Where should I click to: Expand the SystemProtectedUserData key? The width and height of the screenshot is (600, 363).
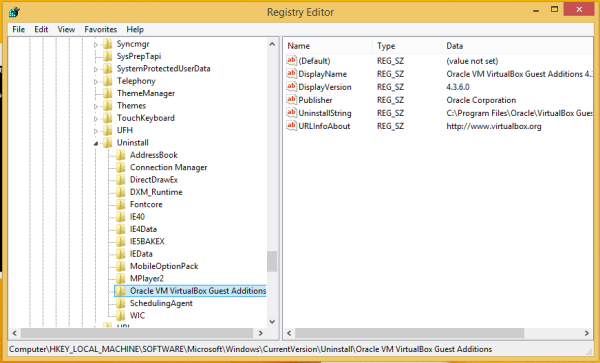[x=96, y=69]
